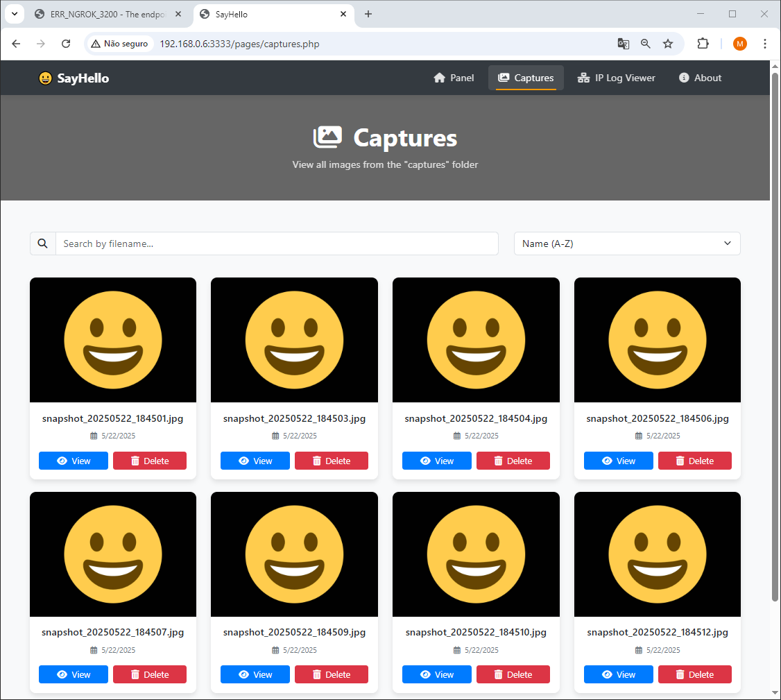
Task: Reload the page using the refresh icon
Action: [x=66, y=44]
